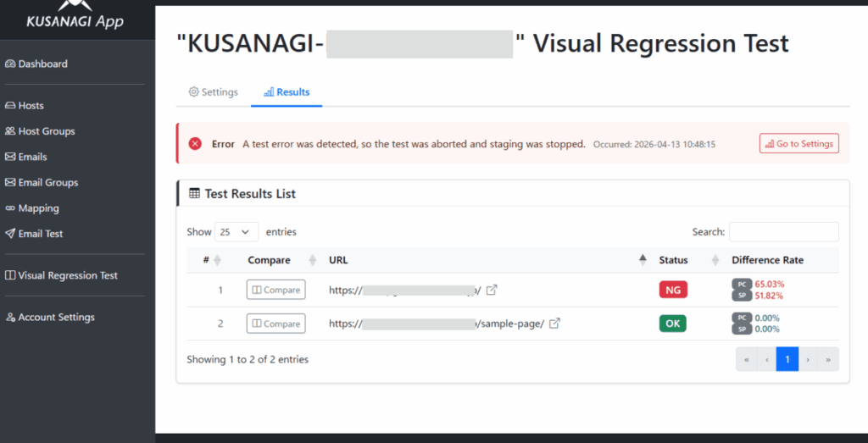The width and height of the screenshot is (868, 443).
Task: Sort table by Compare column
Action: pos(313,260)
